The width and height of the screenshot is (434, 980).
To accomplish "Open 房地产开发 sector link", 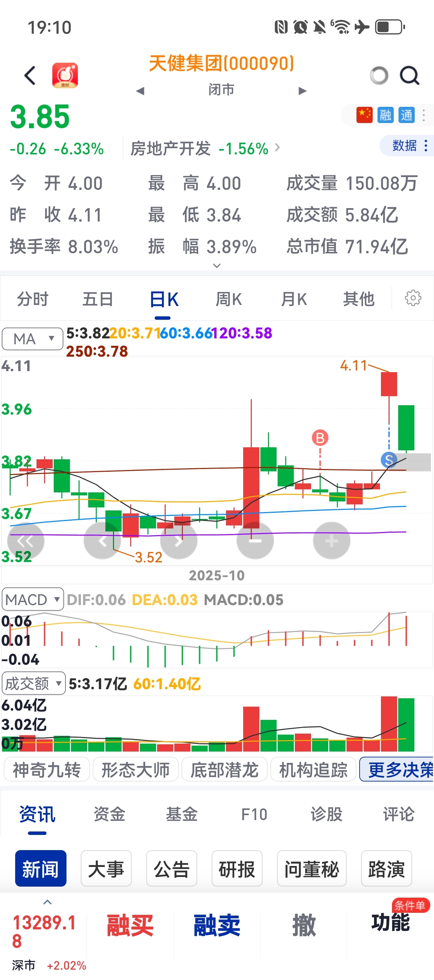I will click(205, 149).
